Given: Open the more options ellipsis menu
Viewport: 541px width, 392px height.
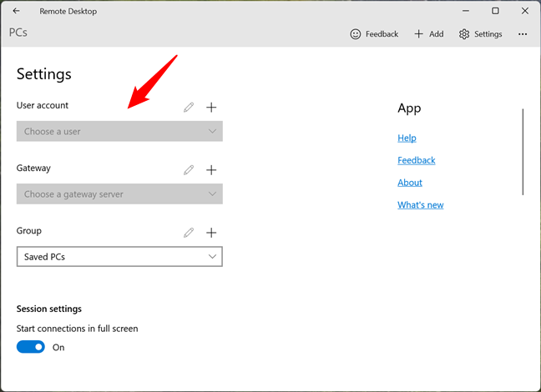Looking at the screenshot, I should coord(523,34).
